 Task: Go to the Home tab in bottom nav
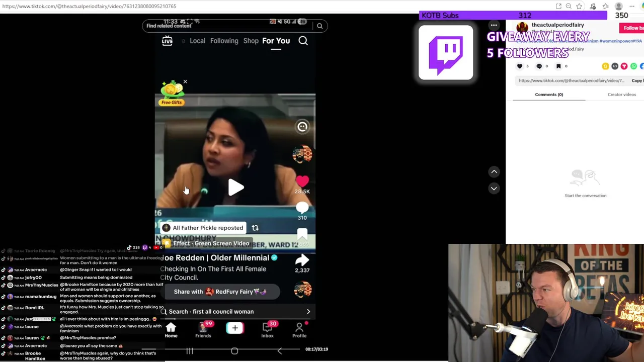coord(171,330)
